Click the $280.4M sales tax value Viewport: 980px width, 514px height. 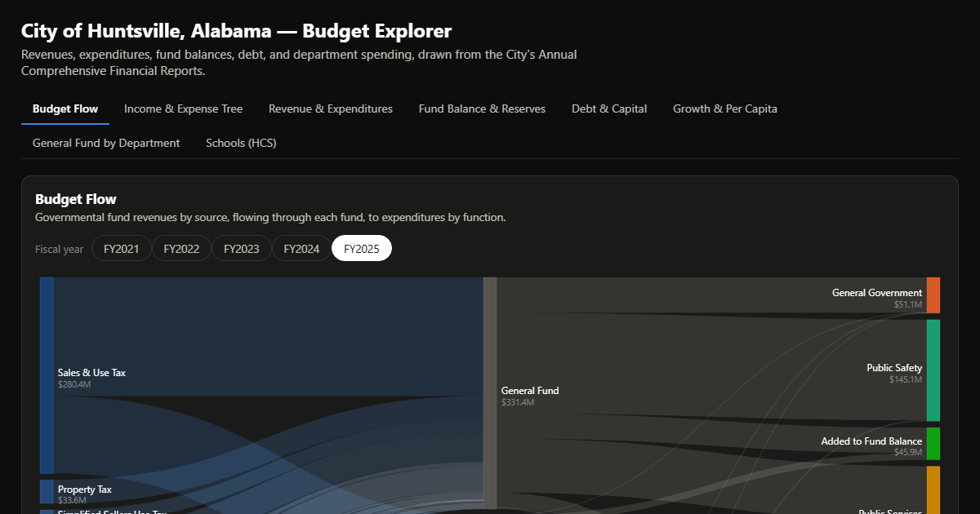pos(74,384)
